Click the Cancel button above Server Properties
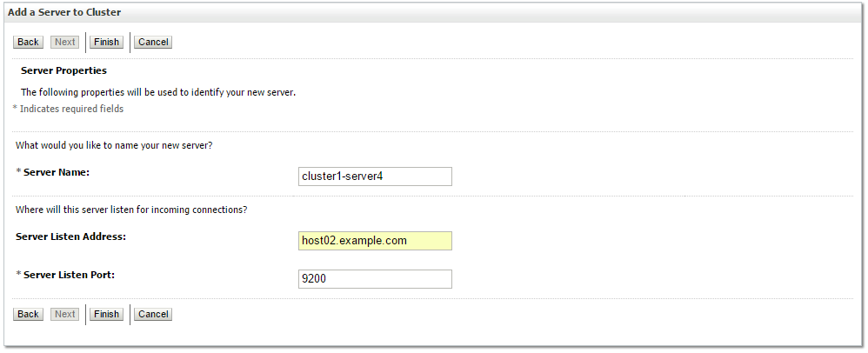The image size is (868, 353). coord(153,42)
